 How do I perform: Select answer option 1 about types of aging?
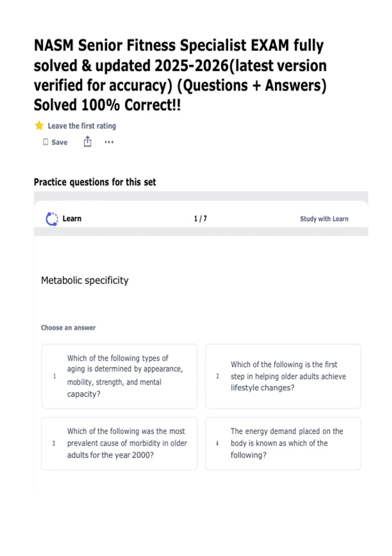tap(119, 376)
